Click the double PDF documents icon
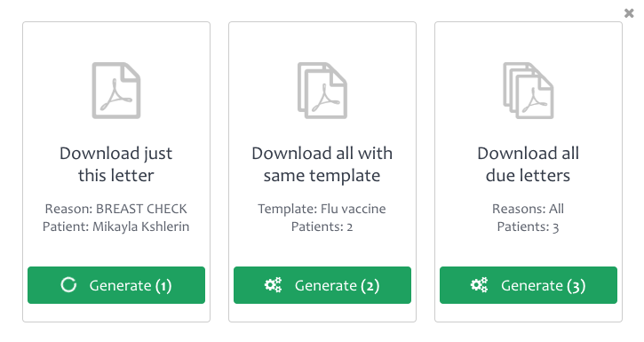Image resolution: width=644 pixels, height=342 pixels. pos(322,91)
